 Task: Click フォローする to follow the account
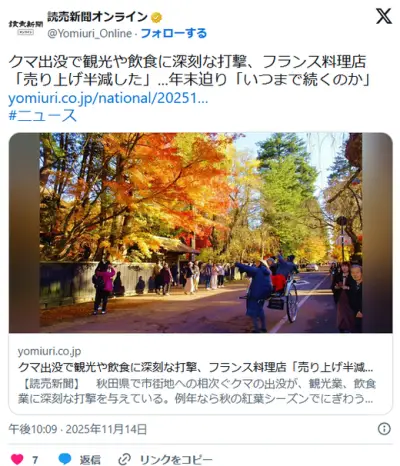(174, 33)
